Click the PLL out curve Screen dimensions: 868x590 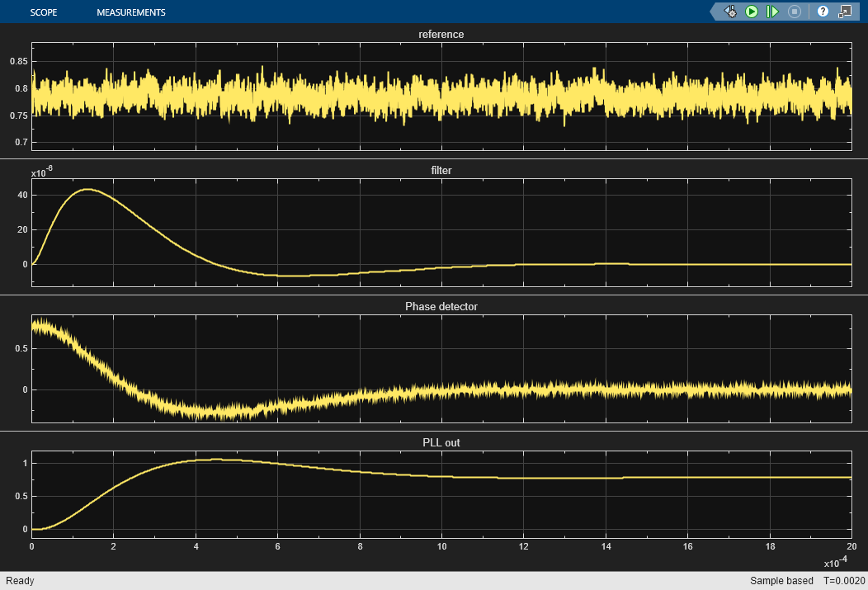pyautogui.click(x=578, y=477)
